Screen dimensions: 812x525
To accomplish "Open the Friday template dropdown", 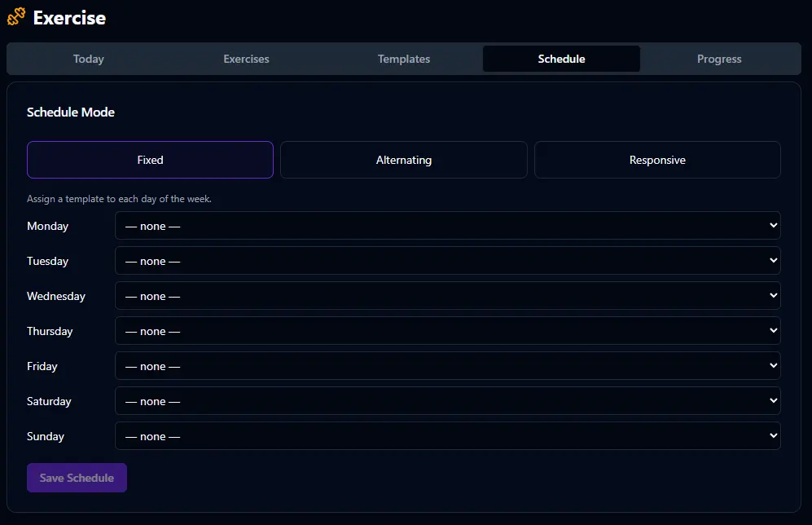I will [447, 366].
